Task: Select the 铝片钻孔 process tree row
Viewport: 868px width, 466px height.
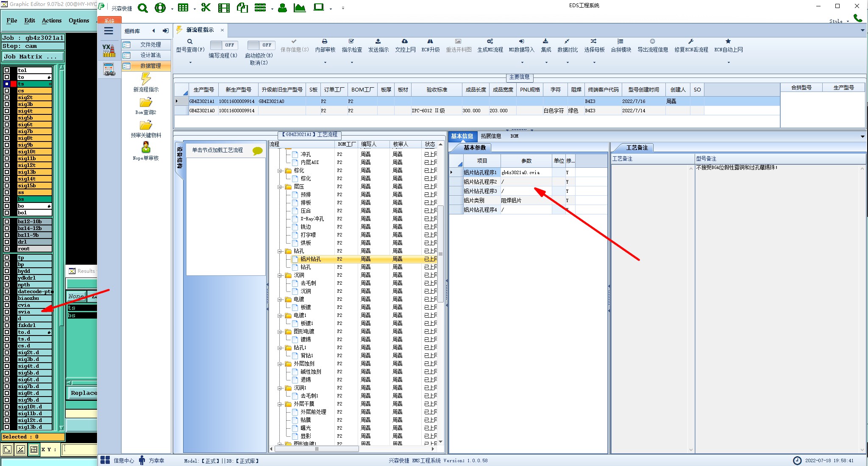Action: tap(311, 259)
